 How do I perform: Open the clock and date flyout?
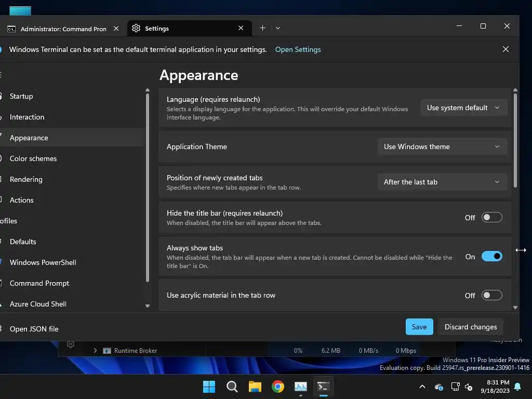point(495,387)
